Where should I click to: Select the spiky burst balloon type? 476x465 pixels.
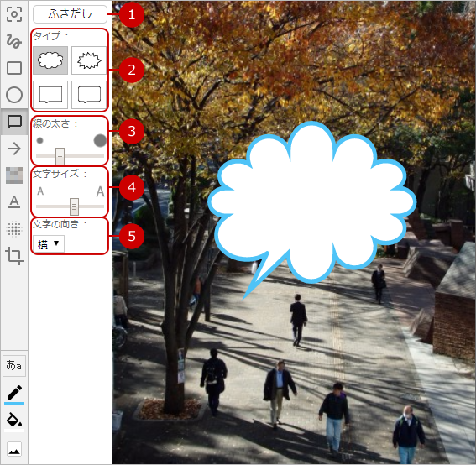[x=89, y=60]
